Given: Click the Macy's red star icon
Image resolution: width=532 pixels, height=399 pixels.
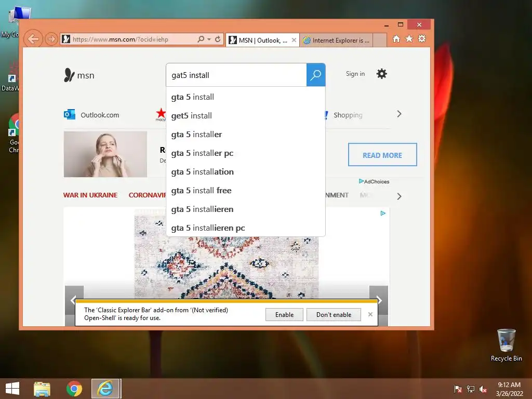Looking at the screenshot, I should click(161, 114).
